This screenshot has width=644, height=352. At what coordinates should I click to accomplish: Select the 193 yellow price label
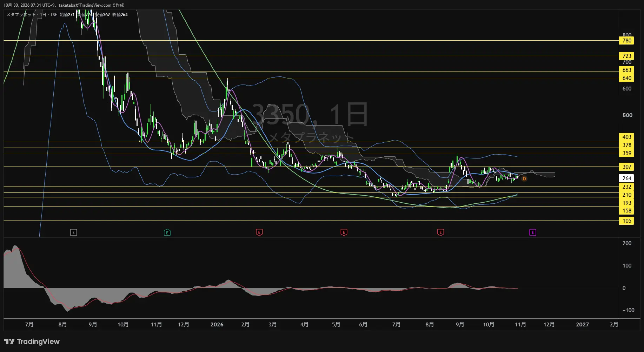(627, 203)
